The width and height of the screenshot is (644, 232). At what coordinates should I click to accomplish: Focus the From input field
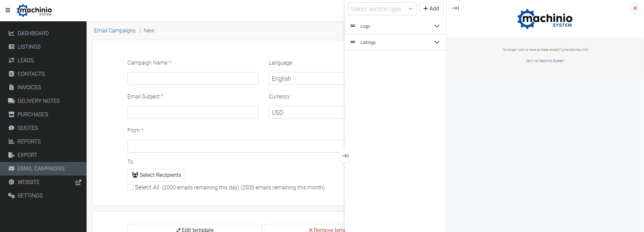click(x=236, y=146)
